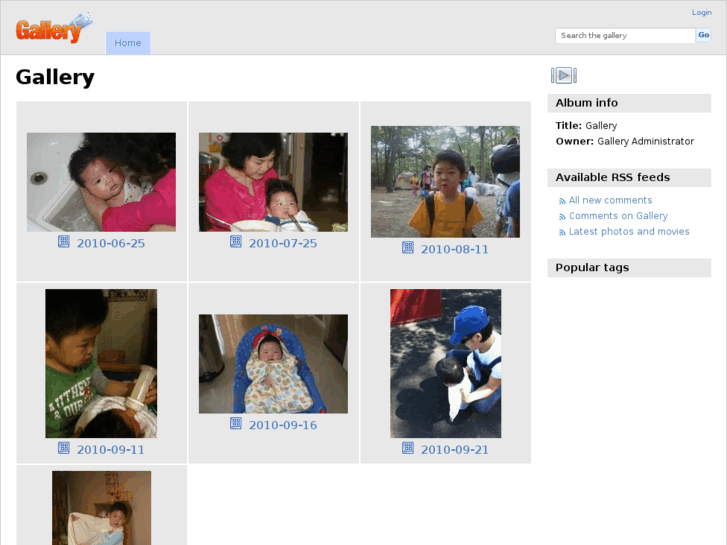Click album icon beside 2010-07-25
This screenshot has height=545, width=727.
pyautogui.click(x=236, y=241)
